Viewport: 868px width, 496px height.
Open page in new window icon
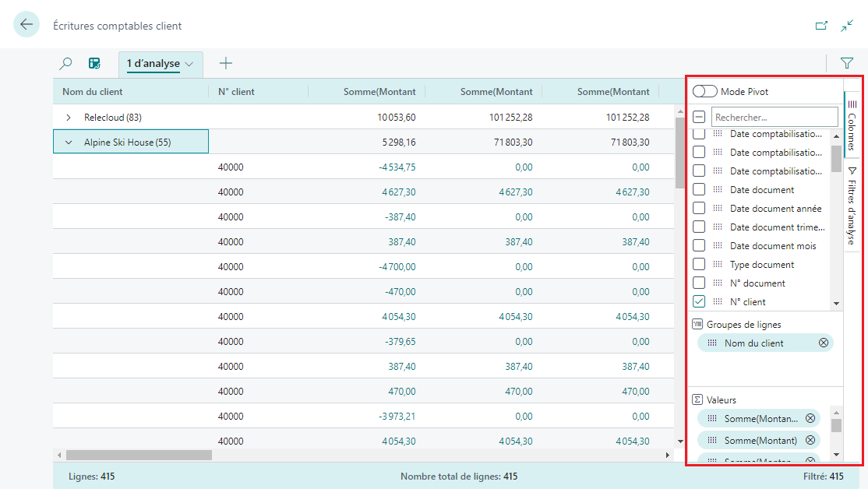821,26
